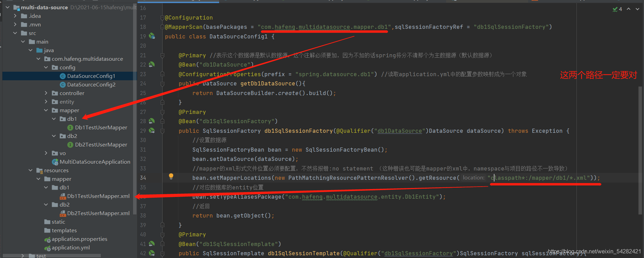
Task: Click Db2TestUserMapper interface icon
Action: click(70, 144)
